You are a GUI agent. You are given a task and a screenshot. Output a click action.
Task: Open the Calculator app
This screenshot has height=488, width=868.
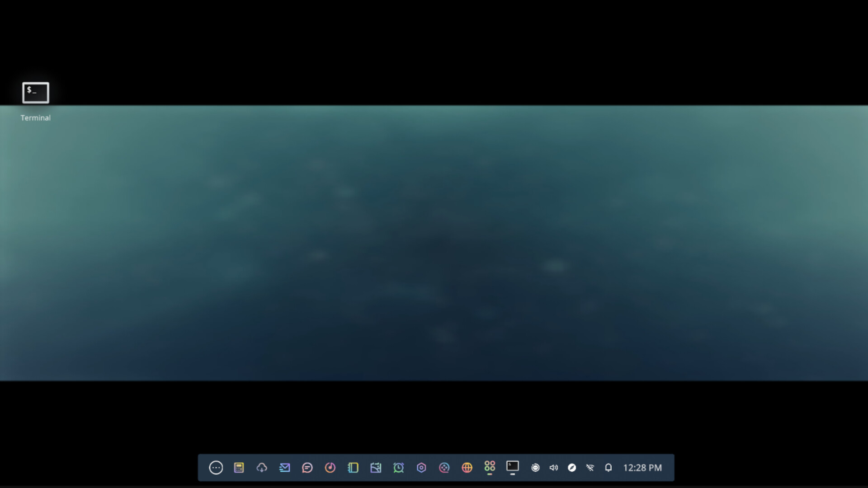pyautogui.click(x=239, y=468)
